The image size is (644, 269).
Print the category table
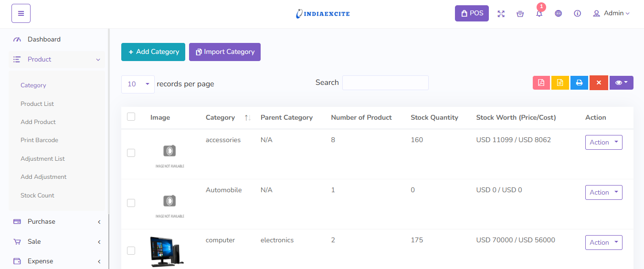coord(579,83)
